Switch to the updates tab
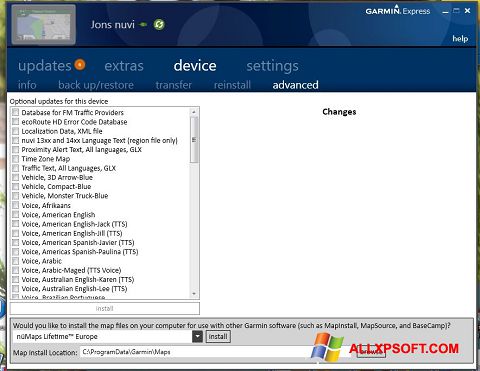 tap(45, 66)
